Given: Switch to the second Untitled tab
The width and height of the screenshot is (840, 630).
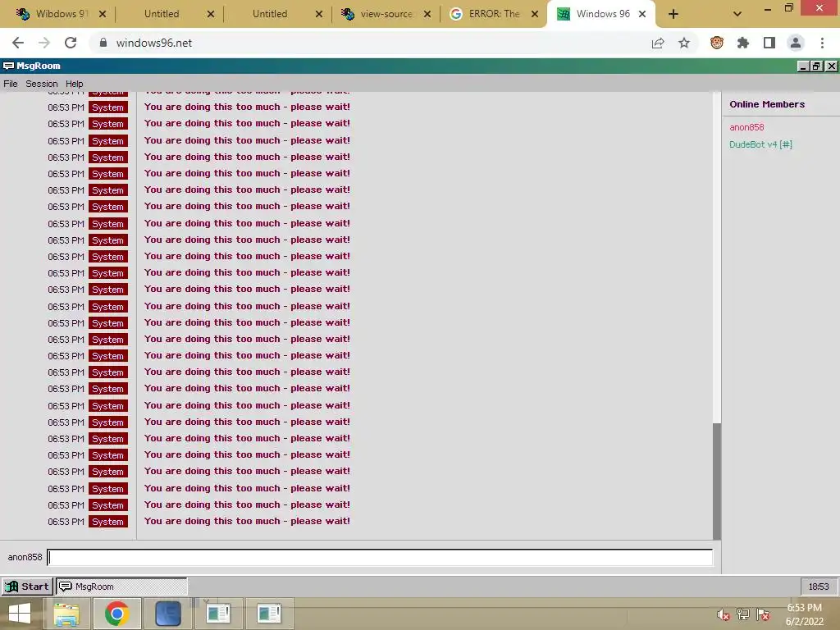Looking at the screenshot, I should (270, 14).
